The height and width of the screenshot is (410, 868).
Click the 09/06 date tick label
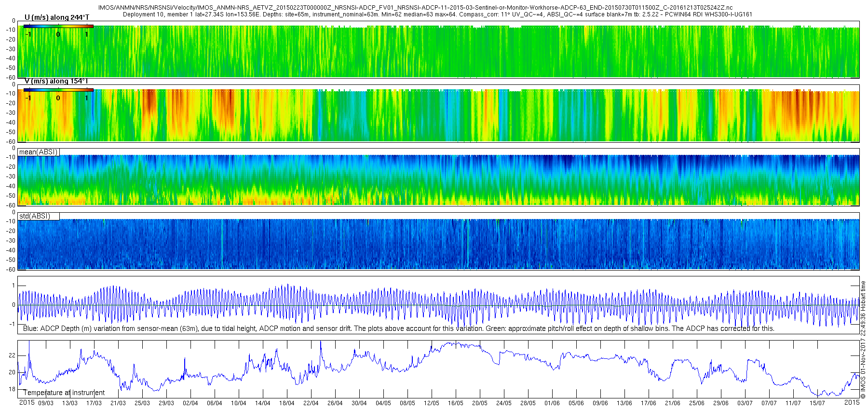pos(600,403)
